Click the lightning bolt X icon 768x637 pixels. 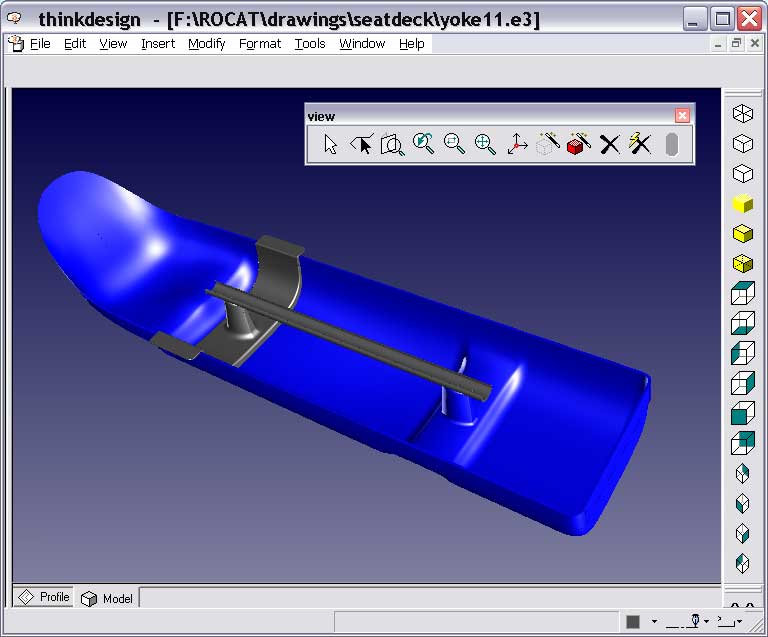(x=640, y=145)
